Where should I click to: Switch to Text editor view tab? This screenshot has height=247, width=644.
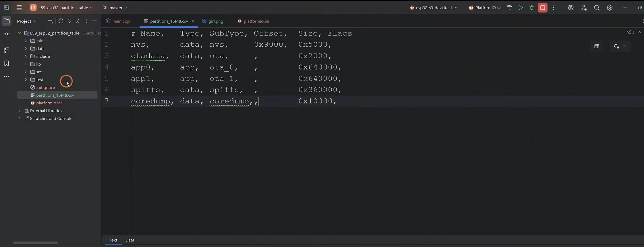point(113,240)
